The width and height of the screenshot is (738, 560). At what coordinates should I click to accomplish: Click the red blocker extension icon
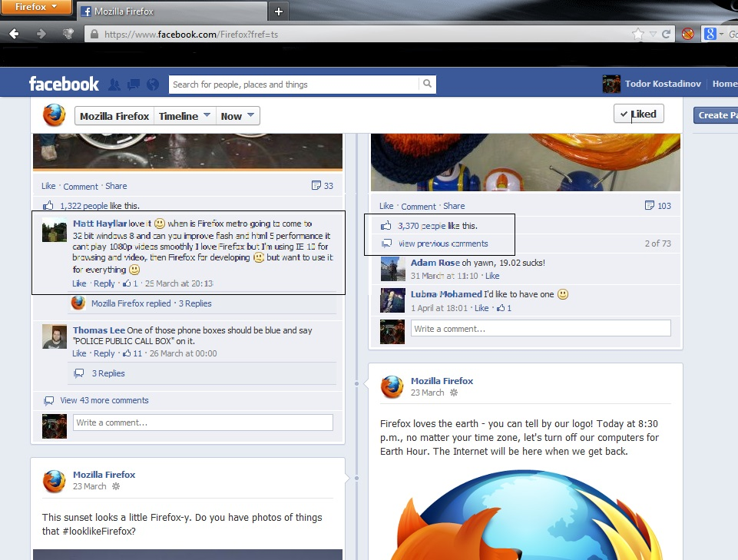[x=687, y=34]
